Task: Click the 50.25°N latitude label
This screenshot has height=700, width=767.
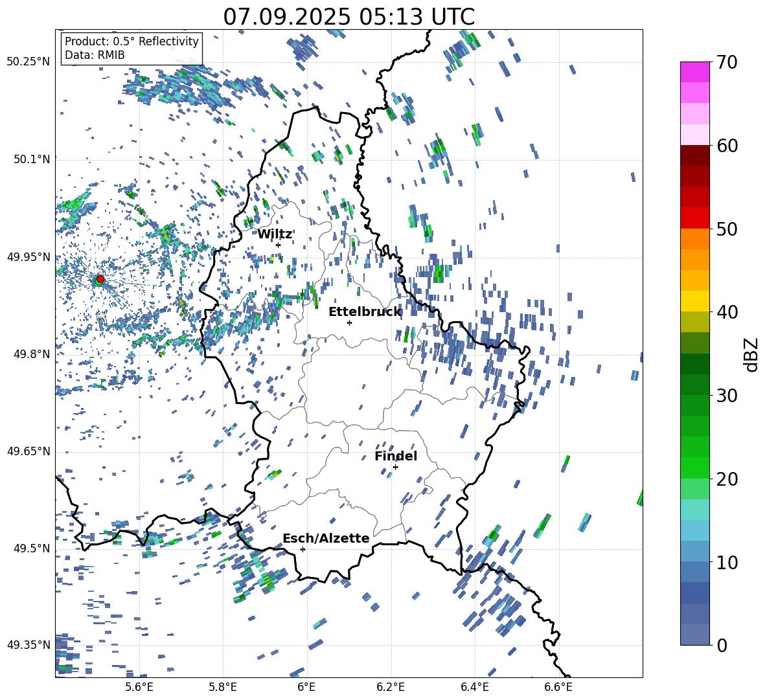Action: pyautogui.click(x=29, y=62)
